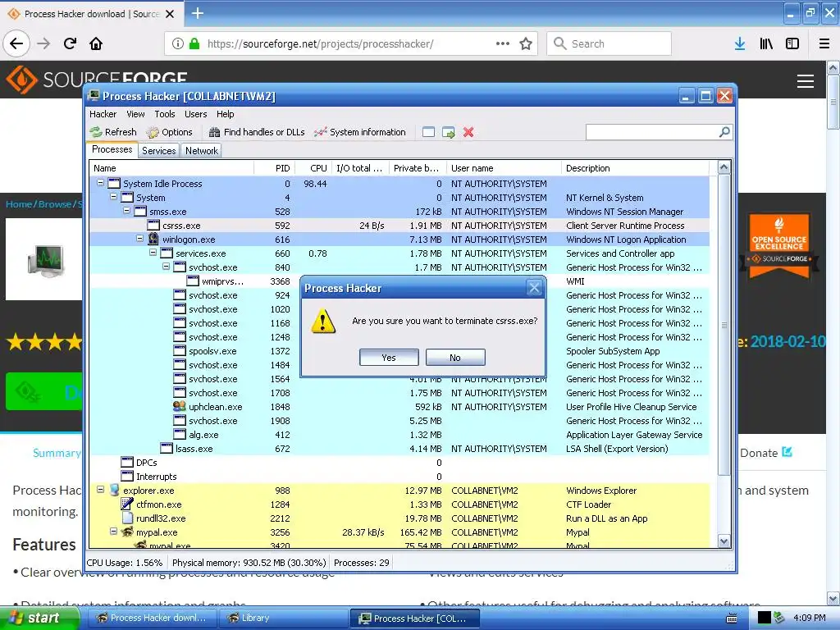This screenshot has width=840, height=630.
Task: Open the SourceForge site hamburger menu
Action: tap(806, 81)
